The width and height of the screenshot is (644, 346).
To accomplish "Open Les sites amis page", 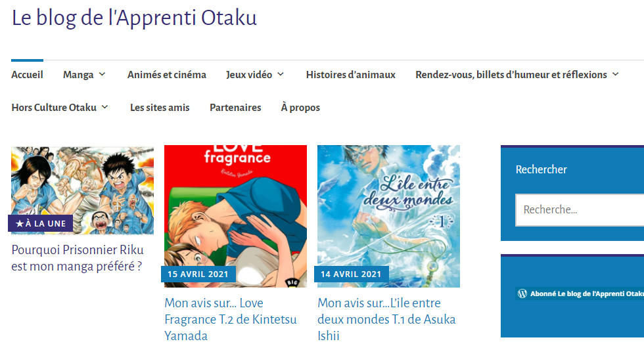I will (x=160, y=108).
